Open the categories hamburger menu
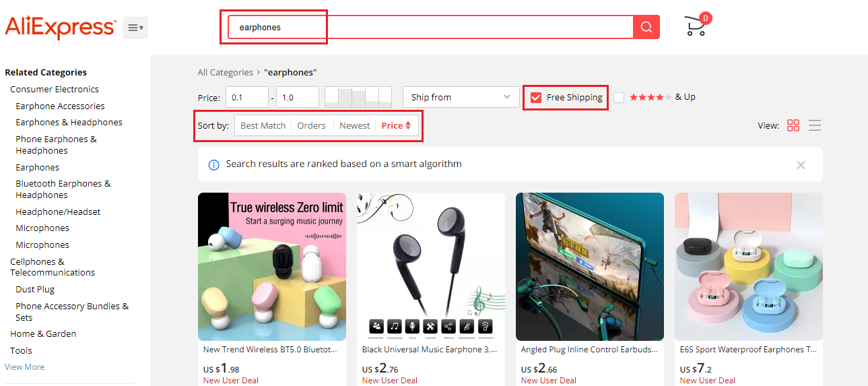 135,28
